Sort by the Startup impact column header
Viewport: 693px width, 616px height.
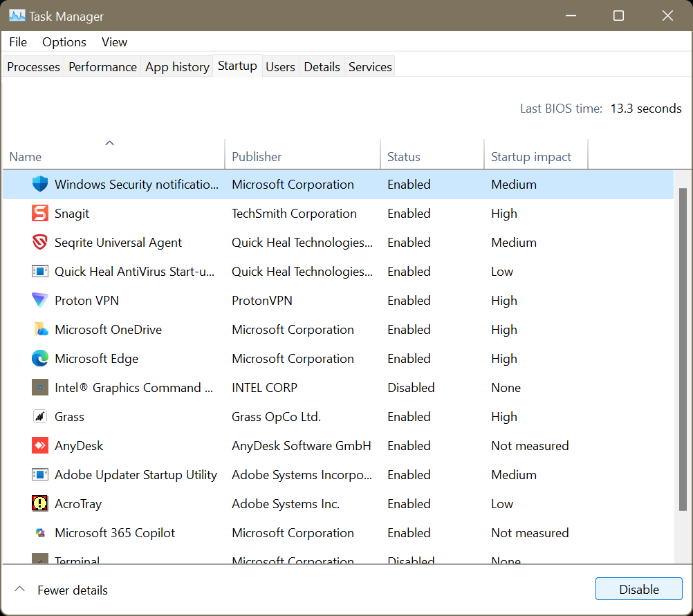click(536, 155)
